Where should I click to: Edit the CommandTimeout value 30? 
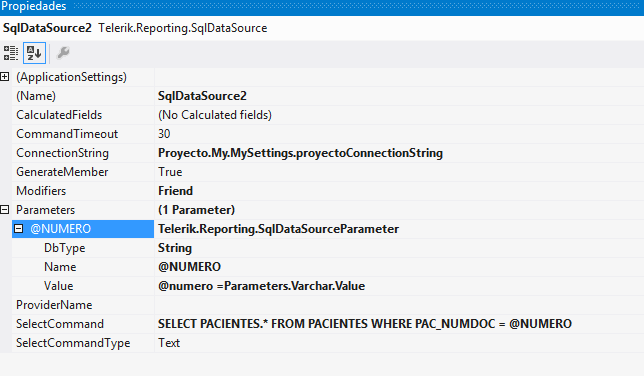[x=164, y=134]
